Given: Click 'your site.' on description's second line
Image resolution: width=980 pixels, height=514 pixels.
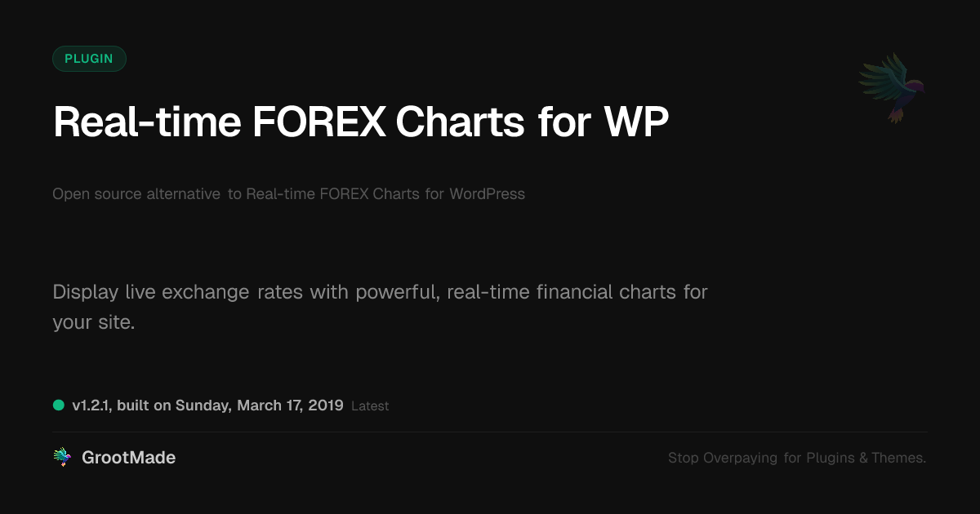Looking at the screenshot, I should click(93, 322).
